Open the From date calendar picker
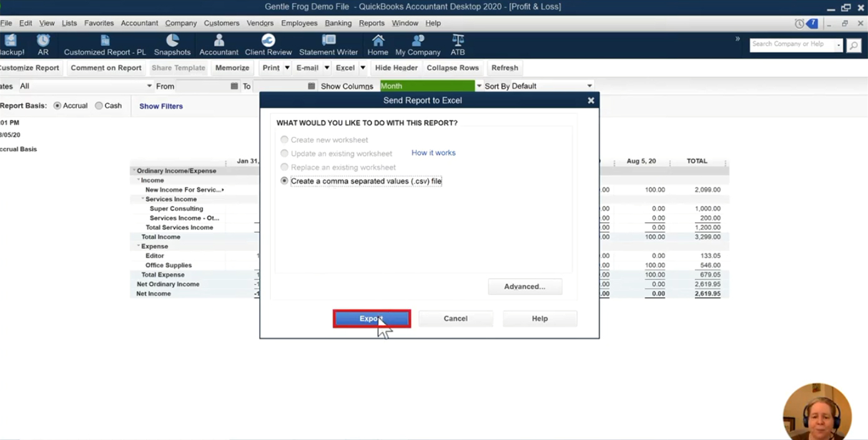868x440 pixels. (234, 86)
